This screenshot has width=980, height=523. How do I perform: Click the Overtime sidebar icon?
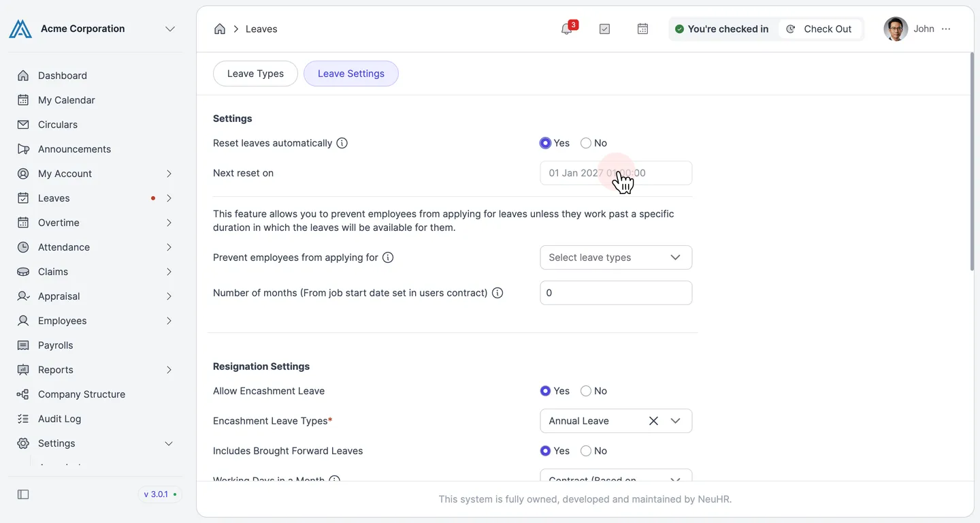tap(23, 223)
